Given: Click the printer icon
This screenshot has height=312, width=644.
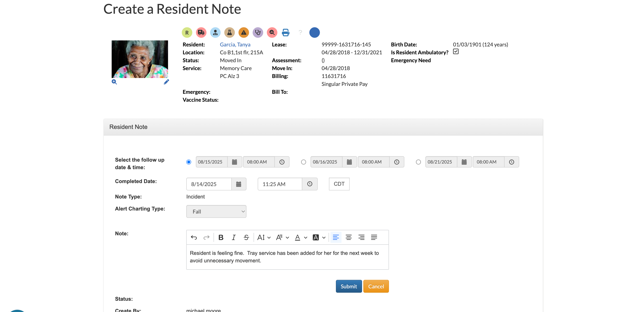Looking at the screenshot, I should (x=286, y=33).
